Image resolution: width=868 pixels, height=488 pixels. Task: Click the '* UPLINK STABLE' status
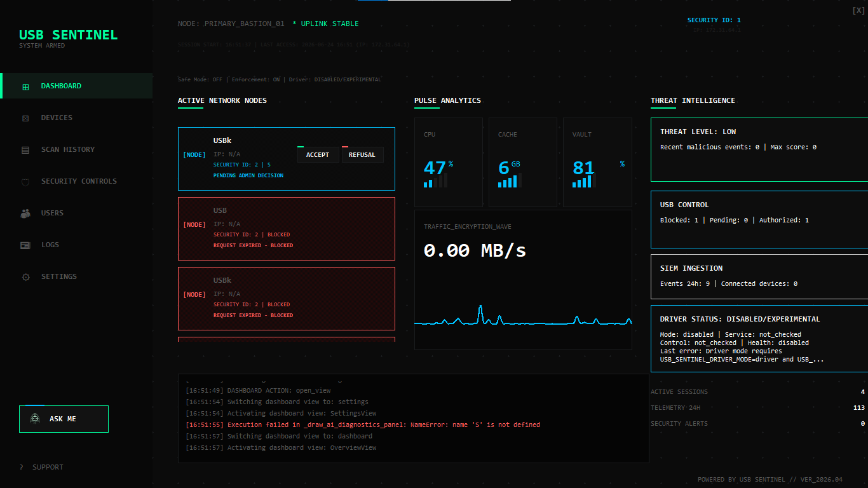click(x=325, y=24)
